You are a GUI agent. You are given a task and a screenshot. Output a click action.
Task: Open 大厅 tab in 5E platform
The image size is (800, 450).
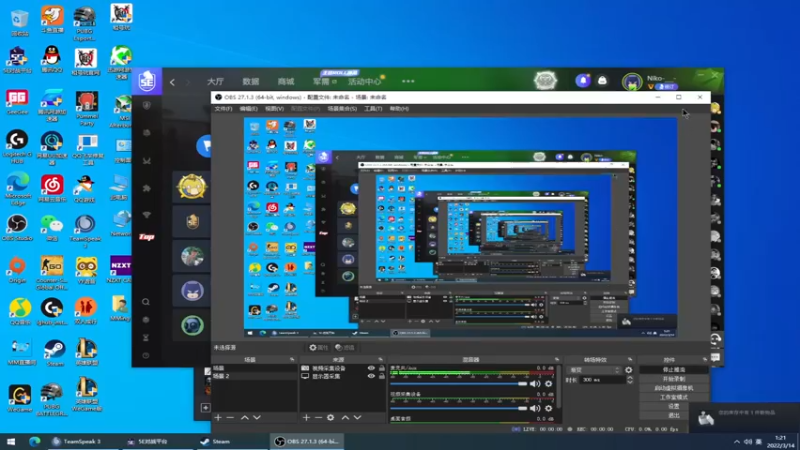(215, 82)
